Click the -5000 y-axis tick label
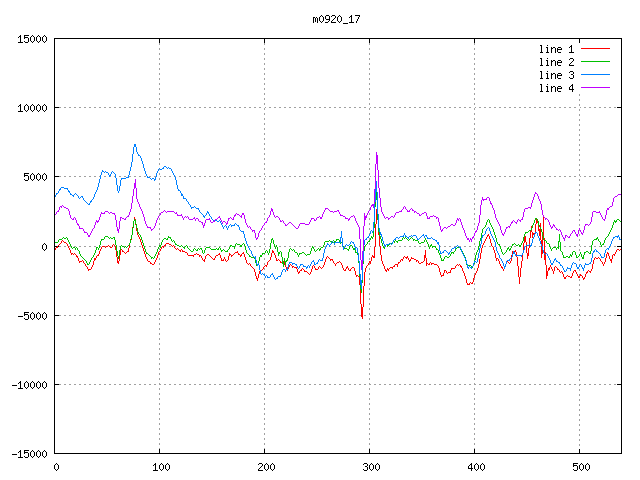Image resolution: width=640 pixels, height=480 pixels. (31, 315)
